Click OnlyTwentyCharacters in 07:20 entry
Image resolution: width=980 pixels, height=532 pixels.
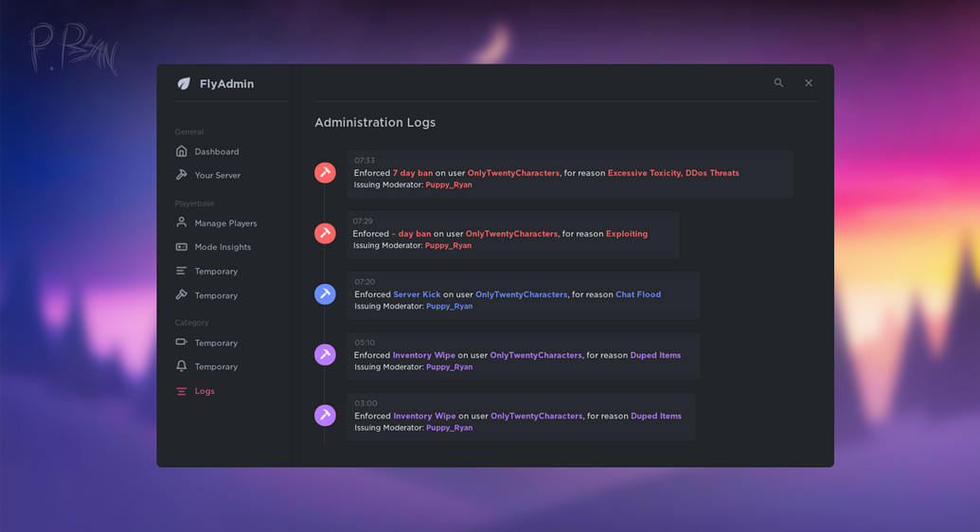click(522, 294)
